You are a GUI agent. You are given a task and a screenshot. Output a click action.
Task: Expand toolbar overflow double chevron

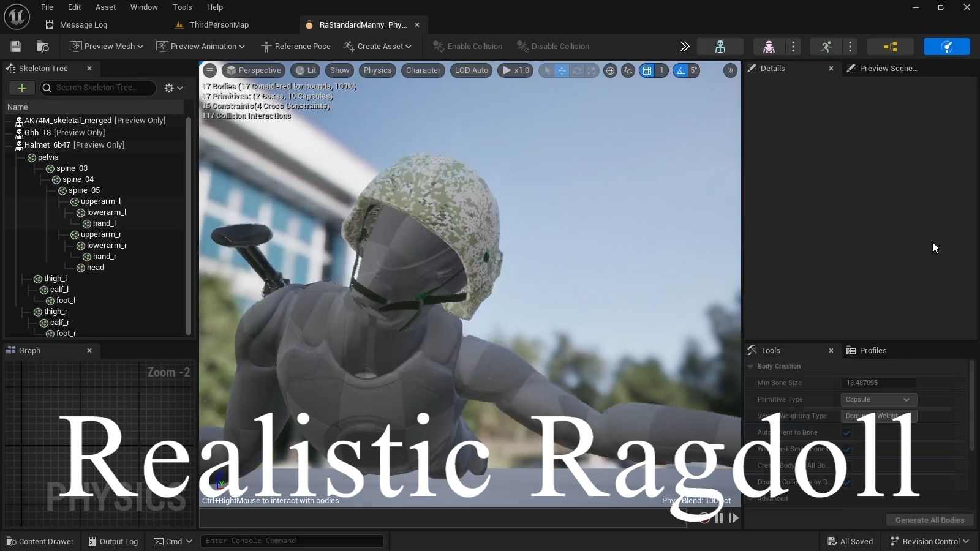click(685, 47)
